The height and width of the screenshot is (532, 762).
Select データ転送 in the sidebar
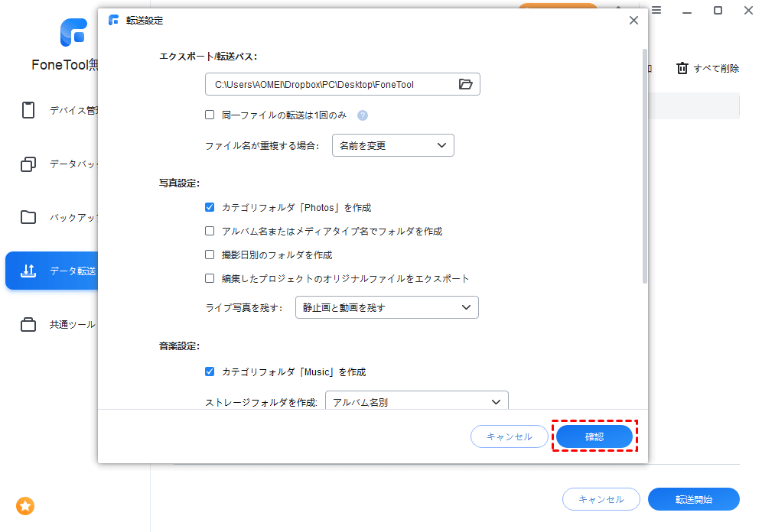50,271
